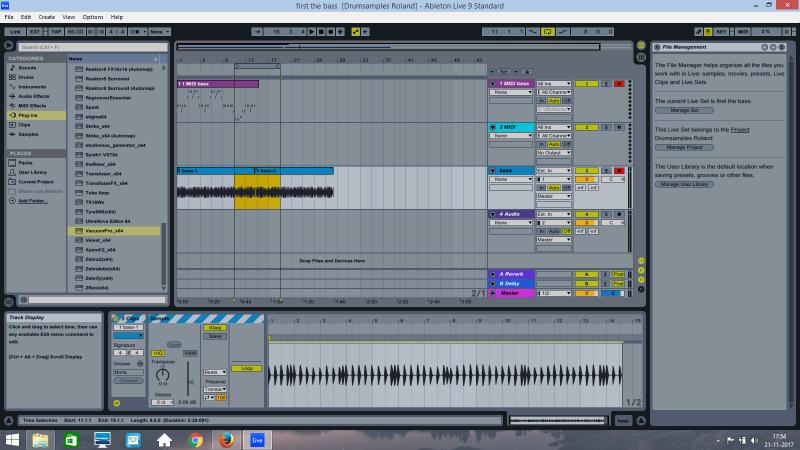Solo the 2 MIDI track
800x450 pixels.
coord(606,127)
